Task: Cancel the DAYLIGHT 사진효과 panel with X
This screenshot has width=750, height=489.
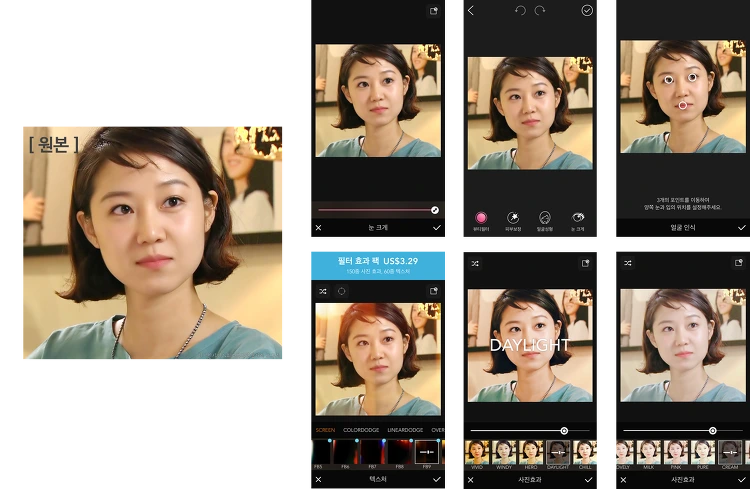Action: pos(471,480)
